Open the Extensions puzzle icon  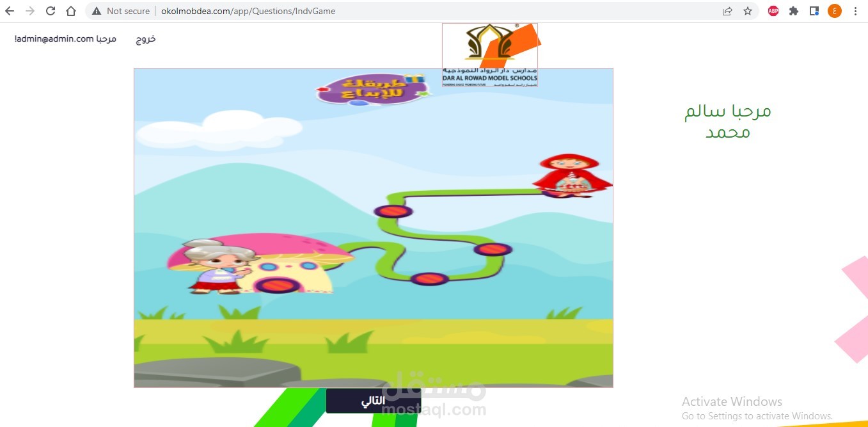click(794, 11)
